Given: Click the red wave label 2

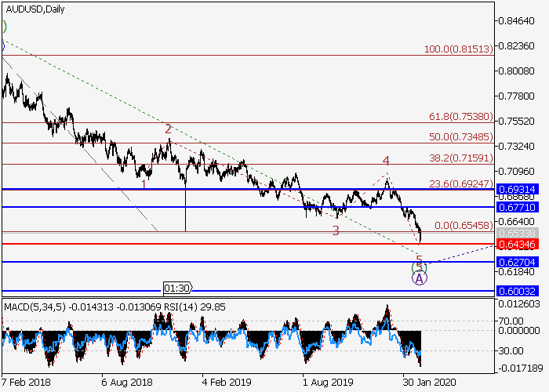Looking at the screenshot, I should [168, 129].
